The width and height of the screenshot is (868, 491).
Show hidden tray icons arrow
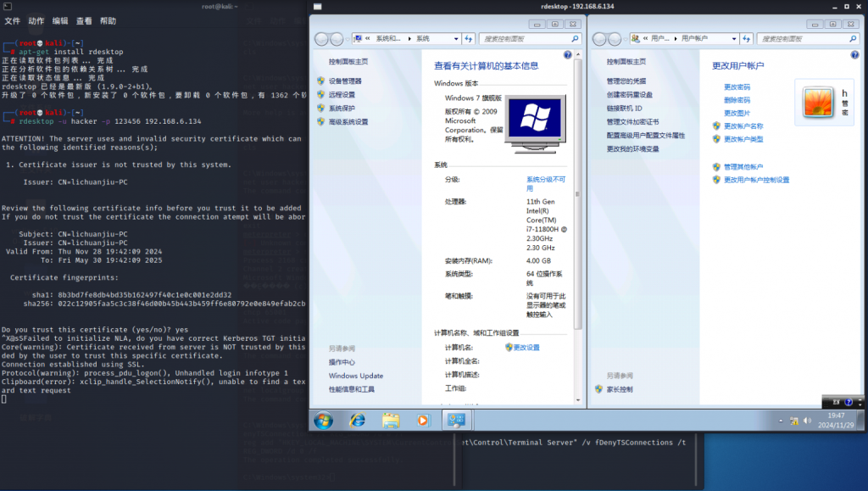(781, 421)
